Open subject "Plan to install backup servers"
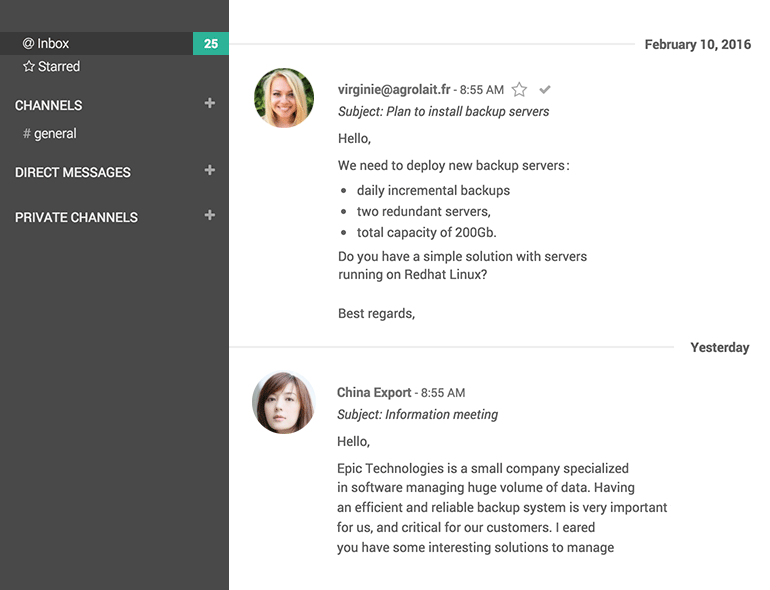This screenshot has height=590, width=770. (443, 111)
